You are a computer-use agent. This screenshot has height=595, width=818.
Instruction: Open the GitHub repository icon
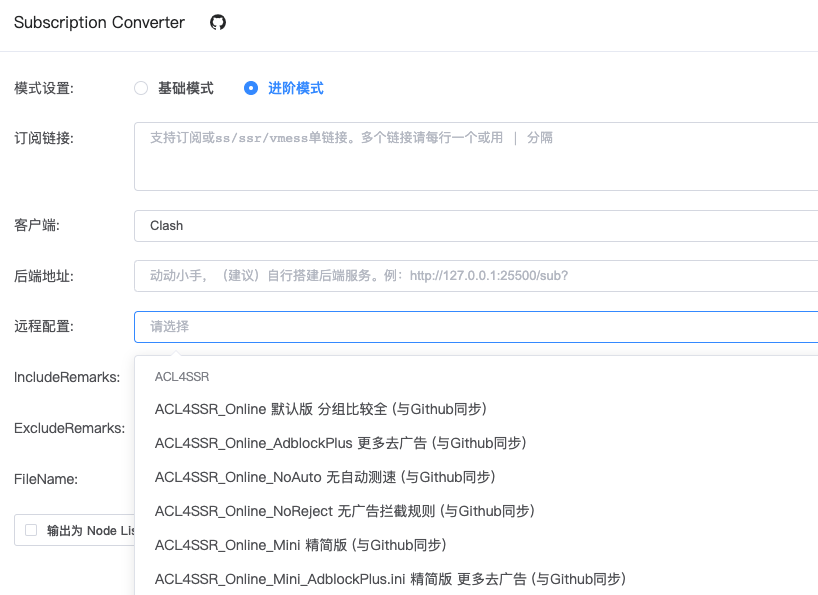pyautogui.click(x=218, y=22)
